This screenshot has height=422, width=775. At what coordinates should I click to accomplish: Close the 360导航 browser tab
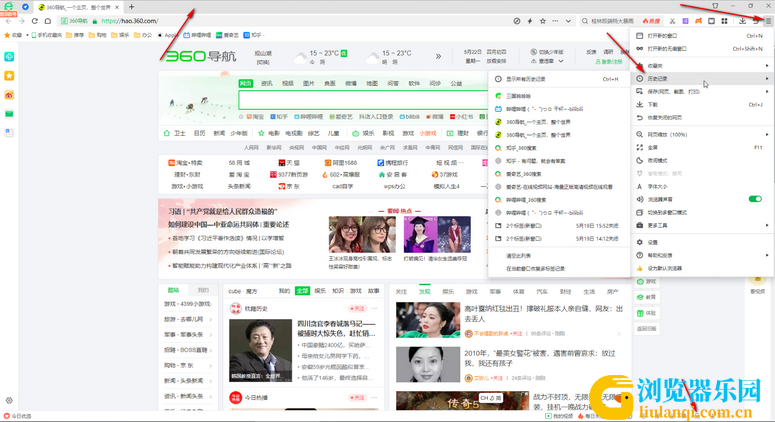(117, 7)
